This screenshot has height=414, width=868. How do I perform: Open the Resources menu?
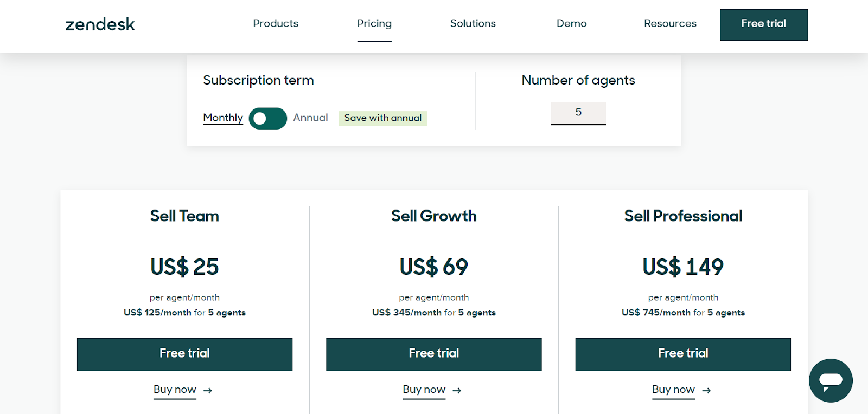click(x=670, y=23)
